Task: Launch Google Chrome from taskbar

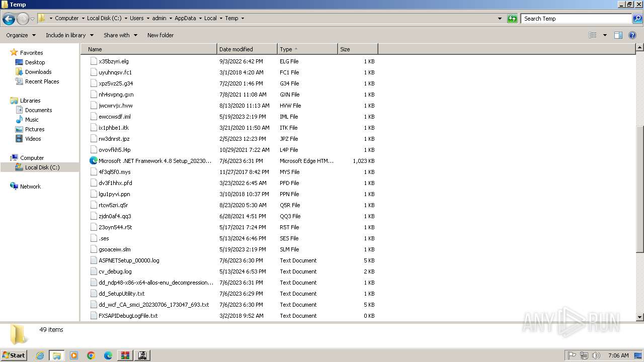Action: tap(91, 355)
